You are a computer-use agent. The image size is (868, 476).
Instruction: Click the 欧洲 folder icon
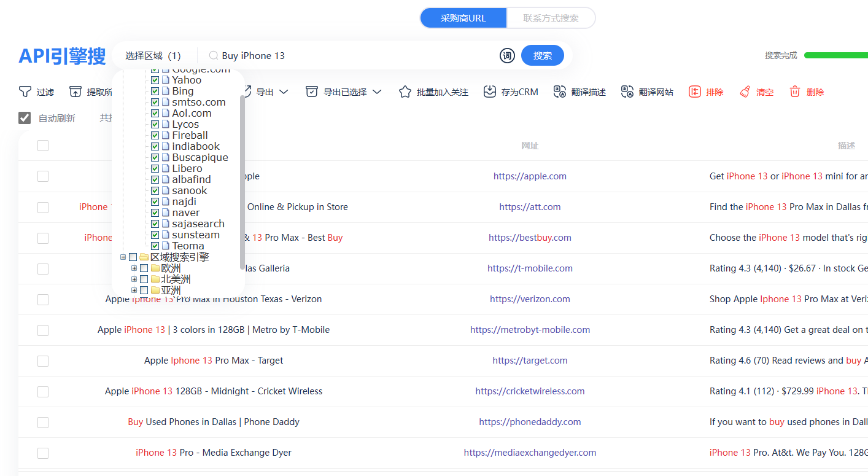(x=155, y=268)
